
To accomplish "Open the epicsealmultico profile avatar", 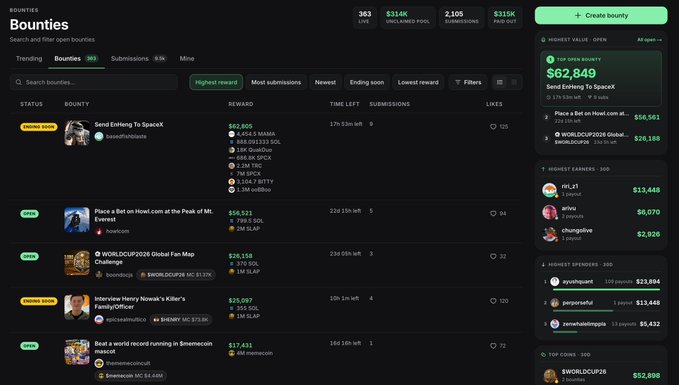I will click(x=99, y=320).
